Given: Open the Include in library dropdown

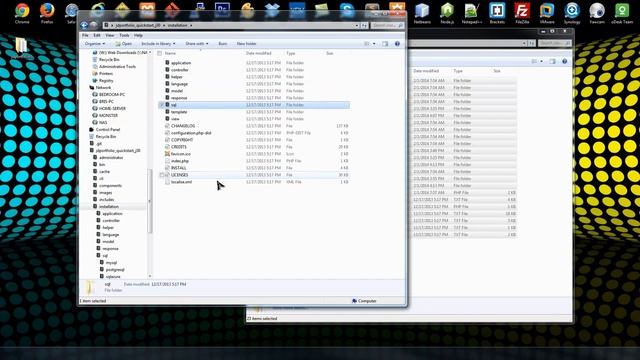Looking at the screenshot, I should [x=158, y=44].
